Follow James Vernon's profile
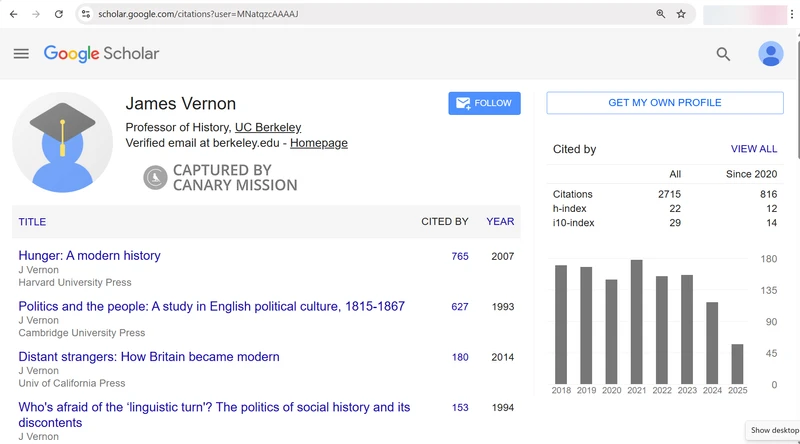The image size is (800, 444). click(x=484, y=103)
